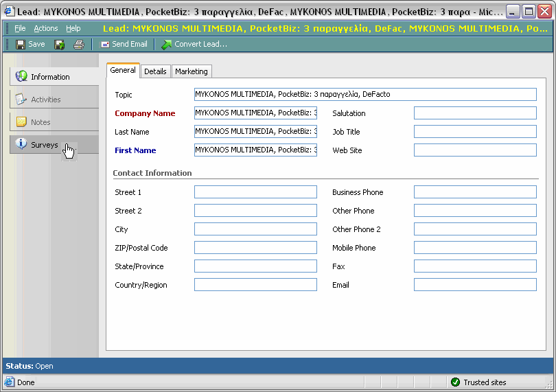Click the Business Phone input field
Image resolution: width=556 pixels, height=392 pixels.
click(x=475, y=192)
